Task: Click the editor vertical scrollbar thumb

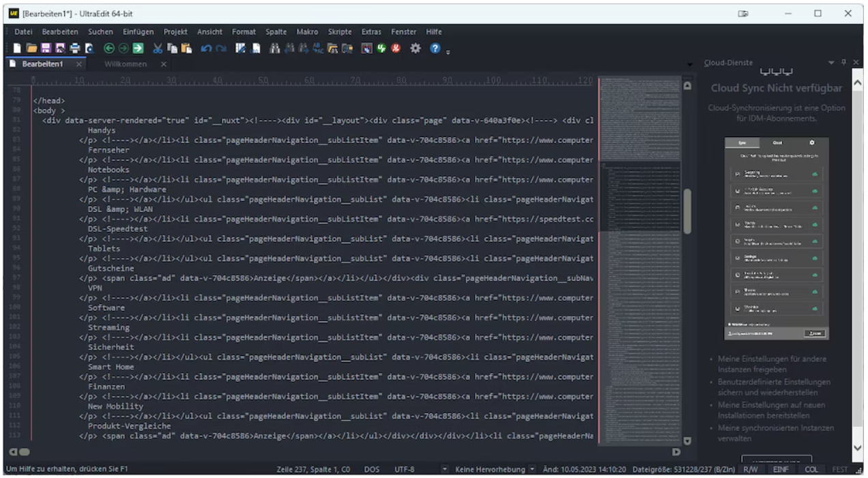Action: coord(688,211)
